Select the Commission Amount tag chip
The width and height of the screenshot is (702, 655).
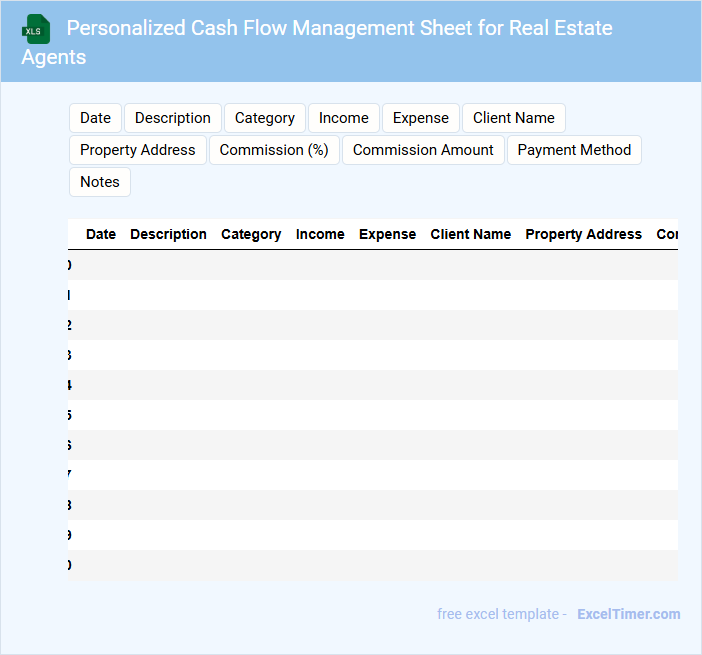click(423, 150)
